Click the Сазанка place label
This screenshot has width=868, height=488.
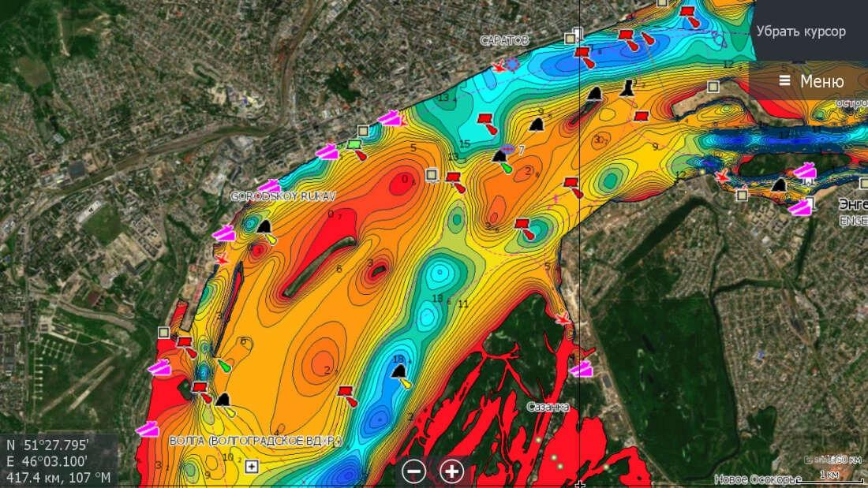pyautogui.click(x=548, y=407)
